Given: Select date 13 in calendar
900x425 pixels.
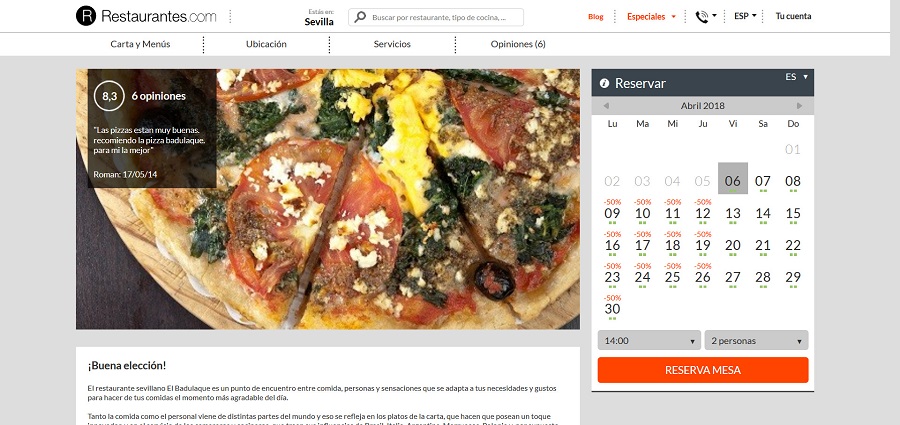Looking at the screenshot, I should point(732,214).
